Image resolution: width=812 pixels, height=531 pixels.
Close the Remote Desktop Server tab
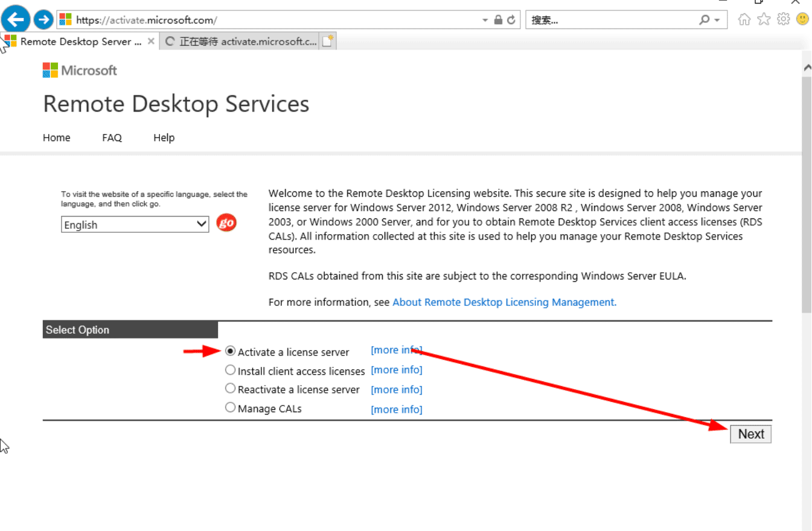point(151,41)
